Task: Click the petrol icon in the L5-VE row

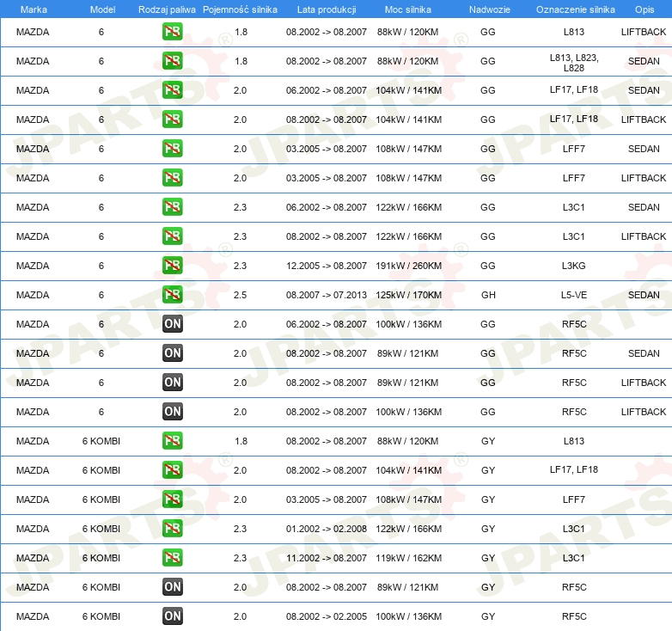Action: [x=172, y=295]
